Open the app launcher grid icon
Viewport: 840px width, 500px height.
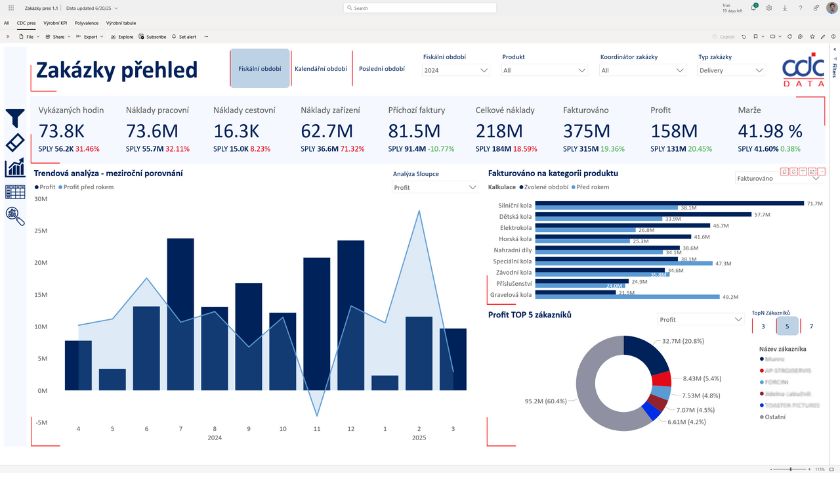click(x=10, y=7)
